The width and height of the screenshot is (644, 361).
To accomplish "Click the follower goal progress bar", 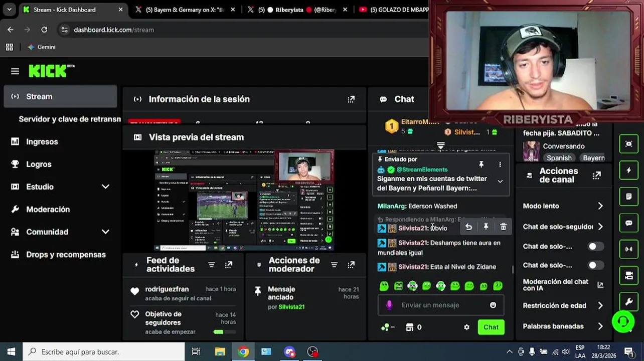I will [225, 331].
